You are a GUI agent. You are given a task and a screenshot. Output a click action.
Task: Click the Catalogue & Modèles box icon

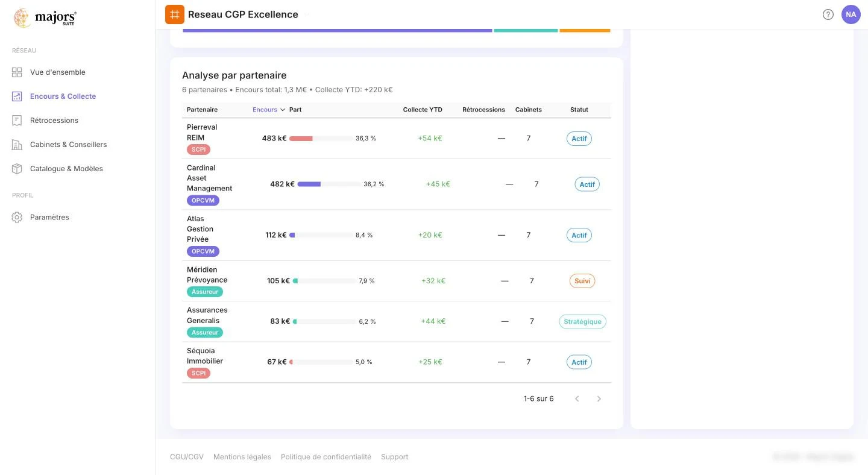point(17,169)
